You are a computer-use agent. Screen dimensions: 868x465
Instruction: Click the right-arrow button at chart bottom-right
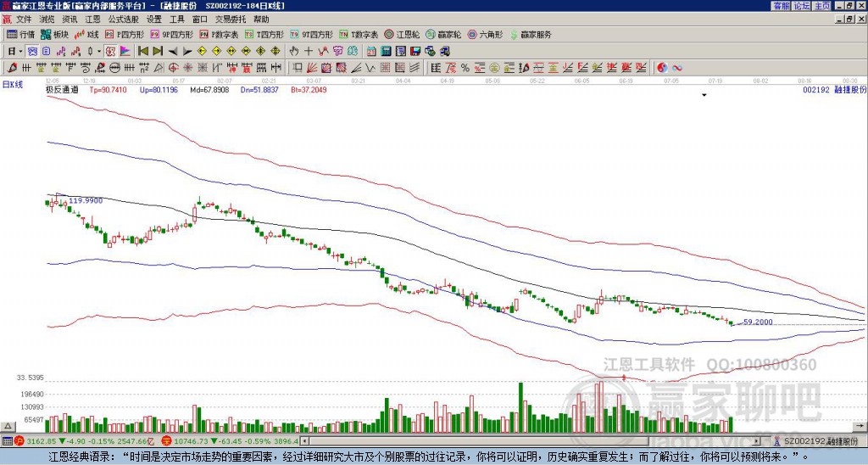click(x=860, y=426)
